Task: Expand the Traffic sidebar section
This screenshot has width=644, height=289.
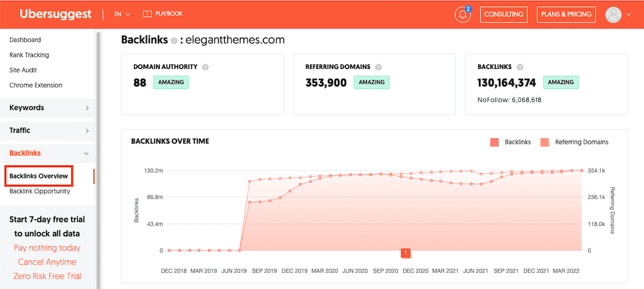Action: point(48,130)
